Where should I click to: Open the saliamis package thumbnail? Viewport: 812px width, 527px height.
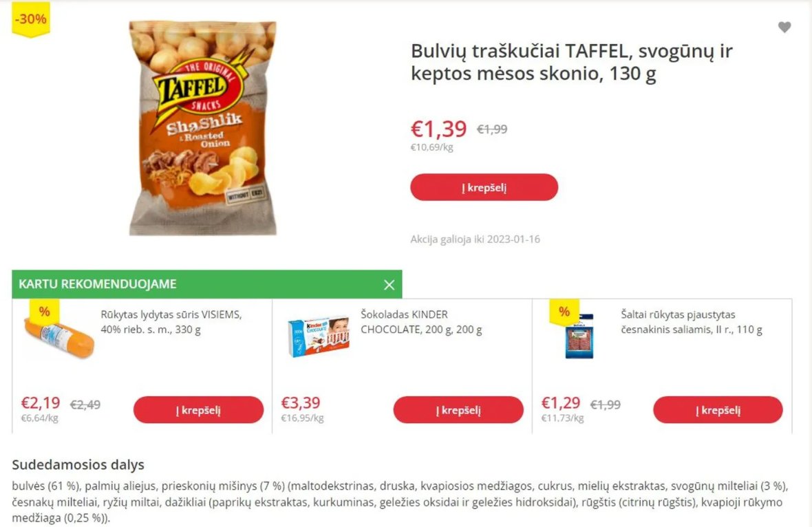(x=579, y=336)
